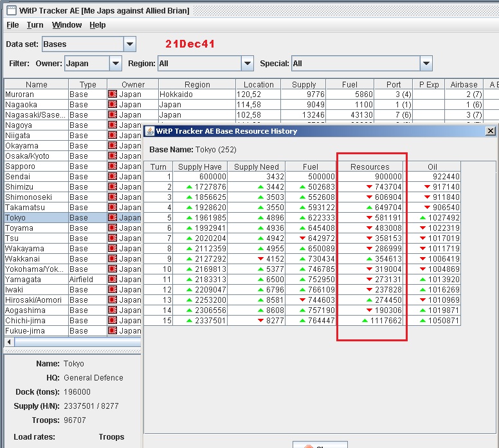Click the Supply Have column header

[x=200, y=166]
